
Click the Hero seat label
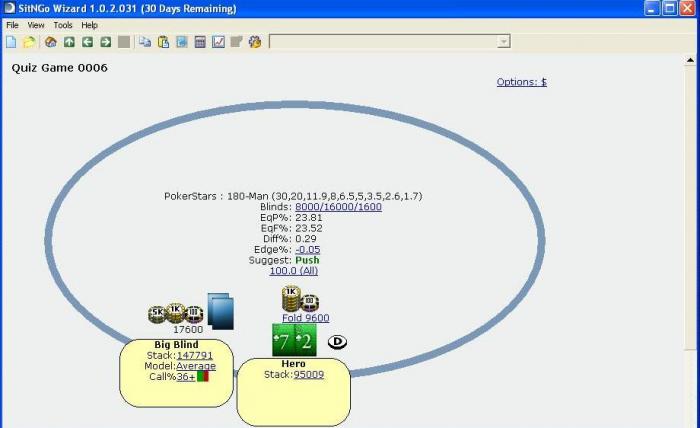click(293, 364)
